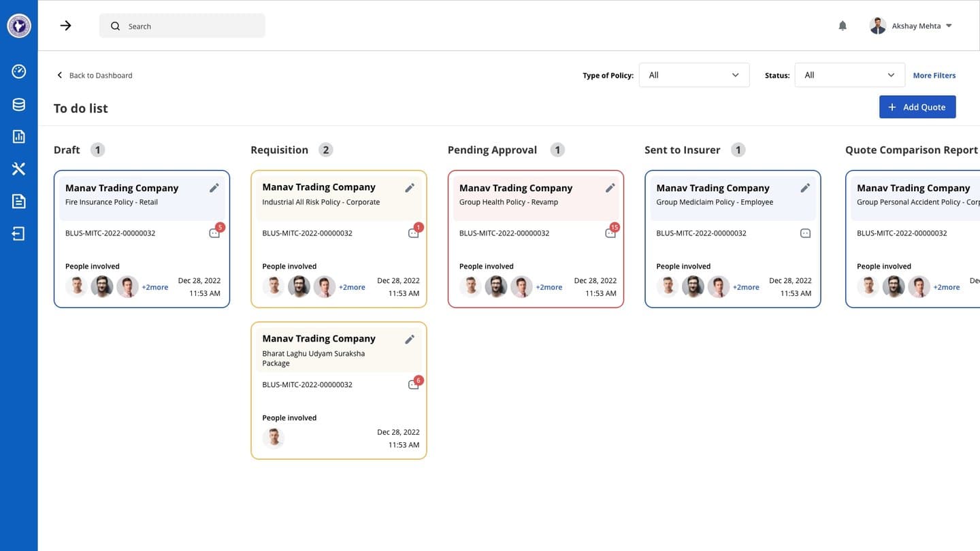The height and width of the screenshot is (551, 980).
Task: Show +2more people on Group Personal Accident card
Action: pyautogui.click(x=947, y=287)
